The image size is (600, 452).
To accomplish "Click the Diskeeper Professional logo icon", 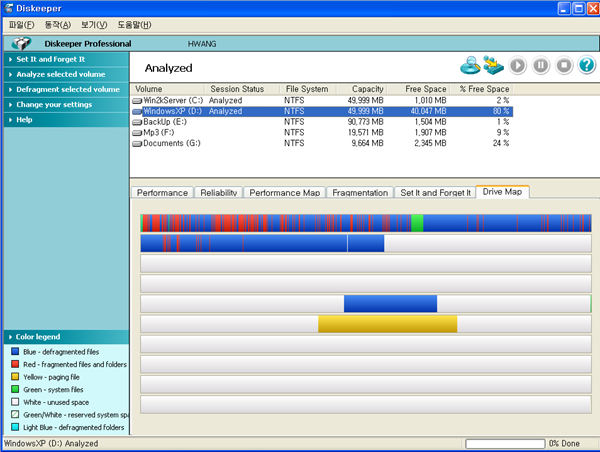I will click(21, 44).
